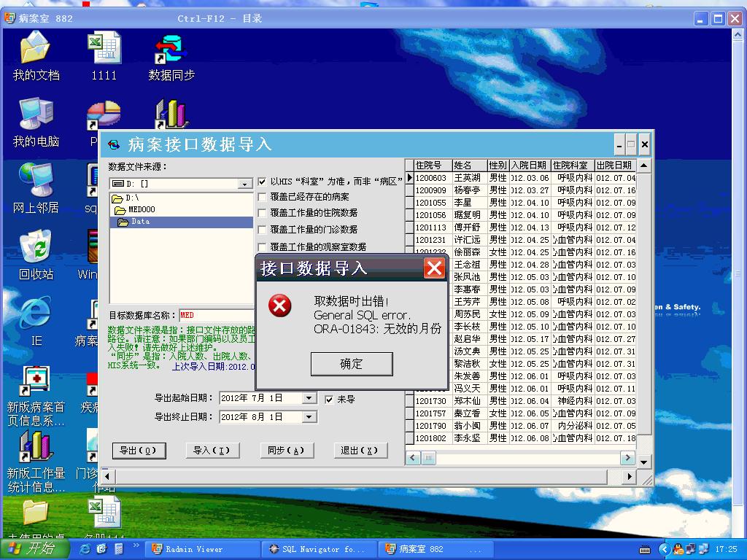Click the 同步(A) button

click(x=287, y=451)
